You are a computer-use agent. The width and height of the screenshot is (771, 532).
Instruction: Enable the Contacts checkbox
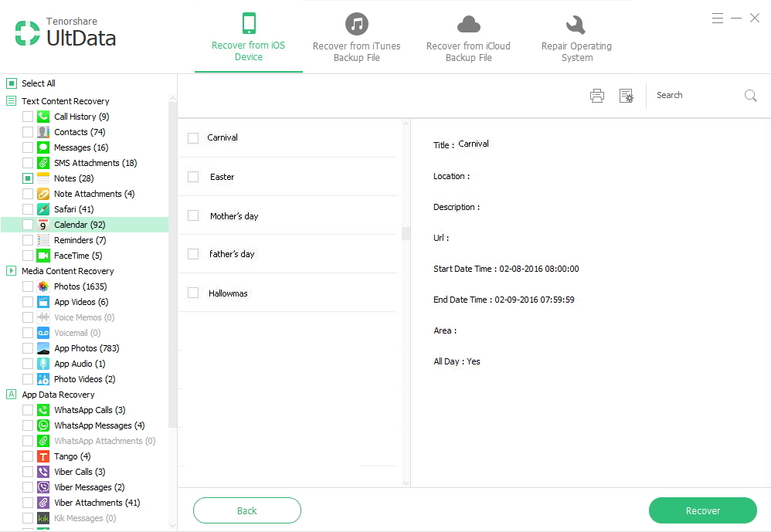point(28,132)
